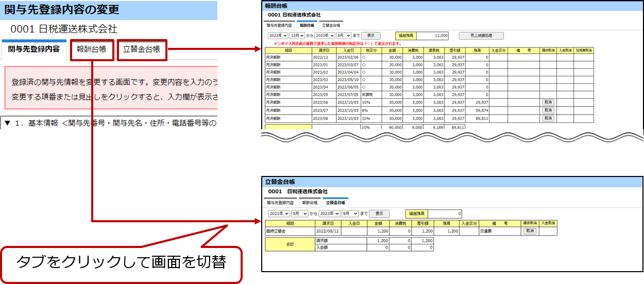Open the 5月 start month dropdown

pos(299,214)
